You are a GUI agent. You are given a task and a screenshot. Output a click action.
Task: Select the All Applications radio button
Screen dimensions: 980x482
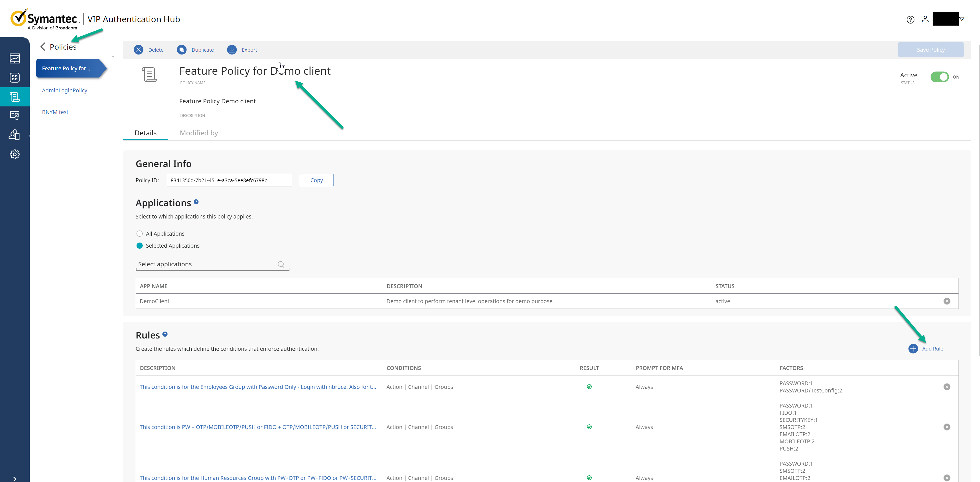click(x=140, y=233)
